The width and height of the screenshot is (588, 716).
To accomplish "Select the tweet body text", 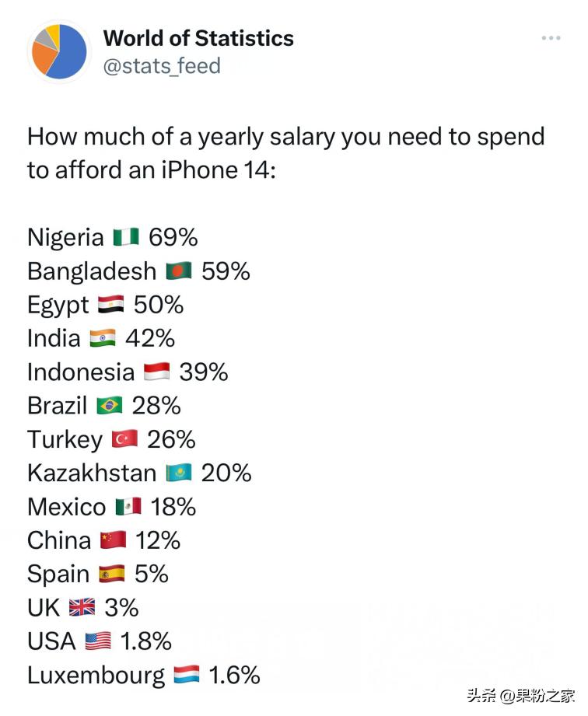I will coord(286,152).
